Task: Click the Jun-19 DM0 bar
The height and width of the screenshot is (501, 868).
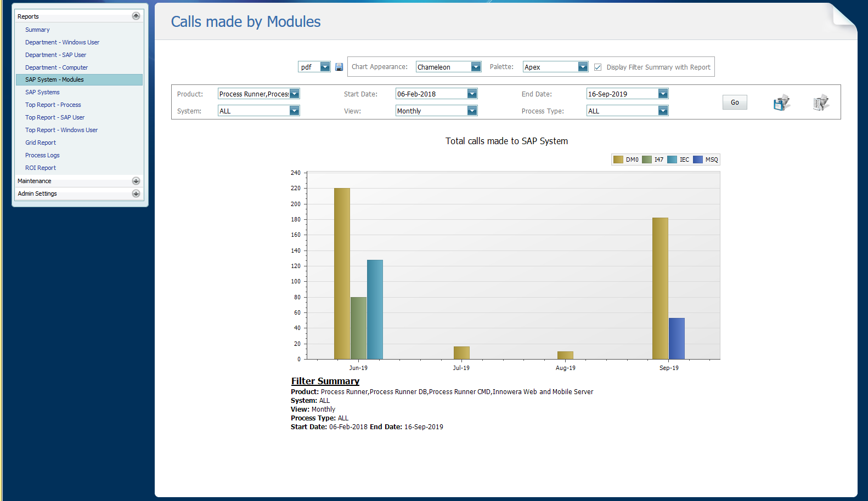Action: (342, 274)
